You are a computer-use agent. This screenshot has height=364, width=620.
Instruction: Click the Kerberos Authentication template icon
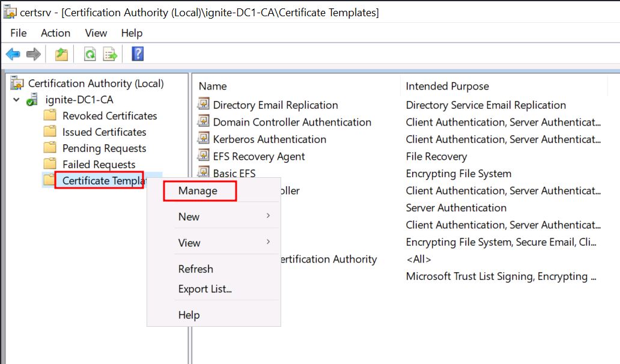click(204, 138)
